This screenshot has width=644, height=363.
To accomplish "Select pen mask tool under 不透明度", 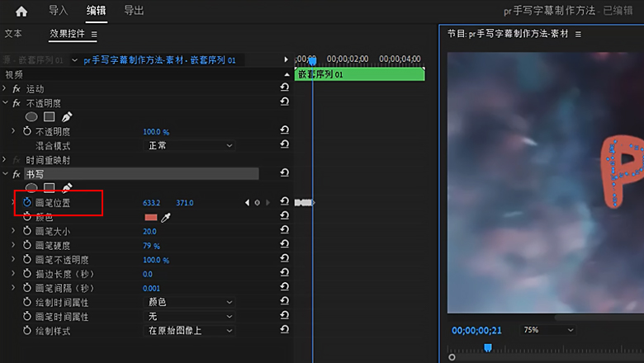I will pyautogui.click(x=67, y=117).
